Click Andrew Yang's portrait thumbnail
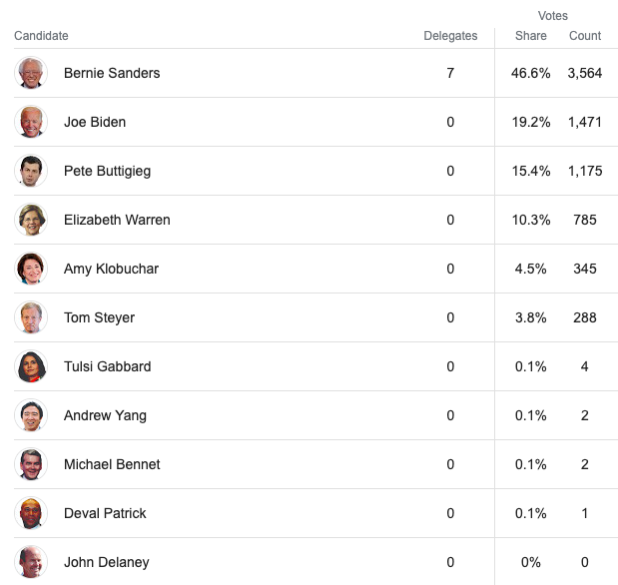Viewport: 618px width, 585px height. coord(31,415)
